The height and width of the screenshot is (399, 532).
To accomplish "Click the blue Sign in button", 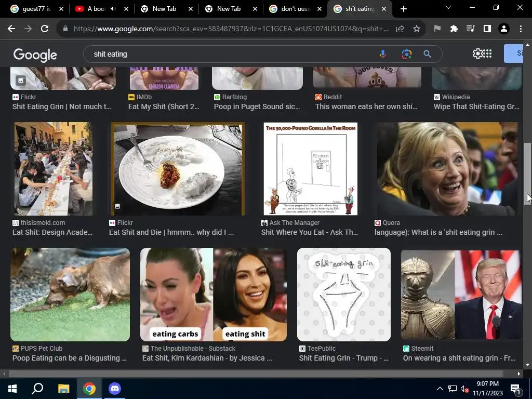I will (x=514, y=54).
